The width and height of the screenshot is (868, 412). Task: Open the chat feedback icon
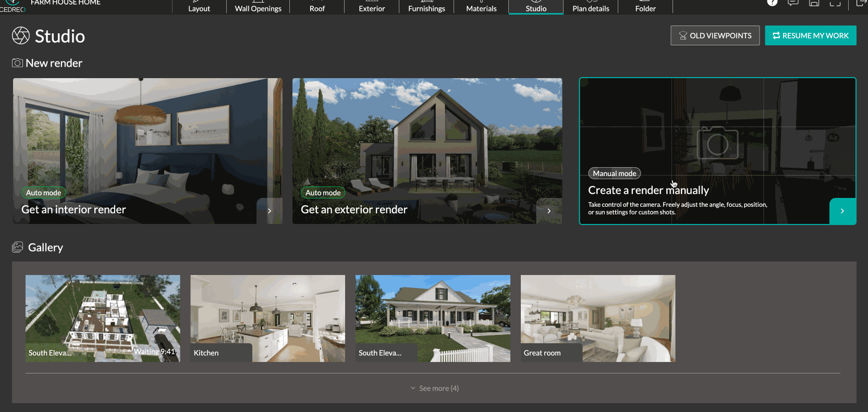click(x=793, y=2)
